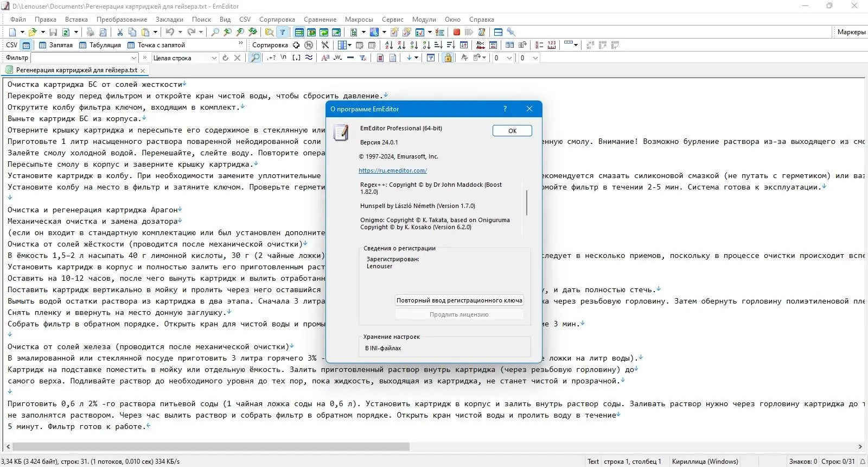
Task: Close the document tab with its X
Action: click(143, 71)
